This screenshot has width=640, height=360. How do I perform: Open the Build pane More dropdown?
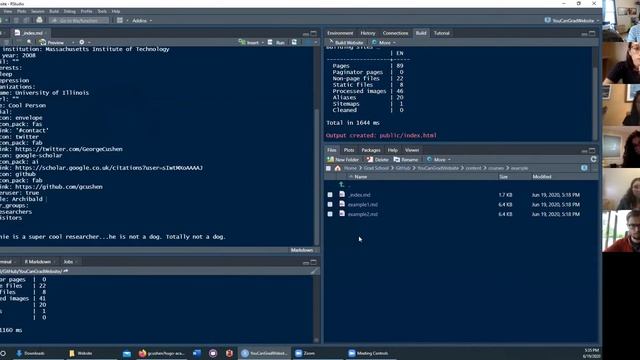384,42
